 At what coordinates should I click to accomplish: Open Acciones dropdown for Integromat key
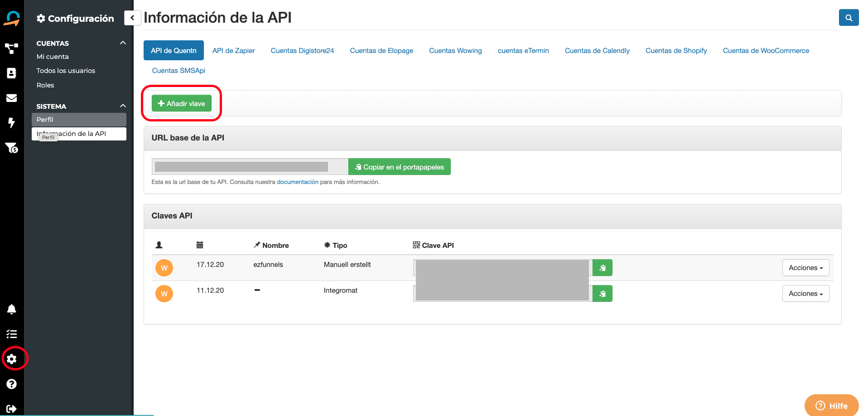click(x=805, y=294)
